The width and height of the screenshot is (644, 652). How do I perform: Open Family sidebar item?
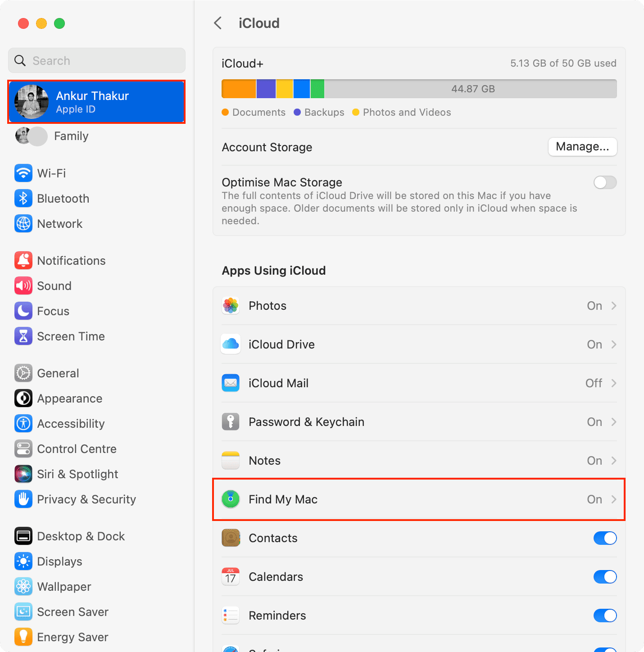96,136
